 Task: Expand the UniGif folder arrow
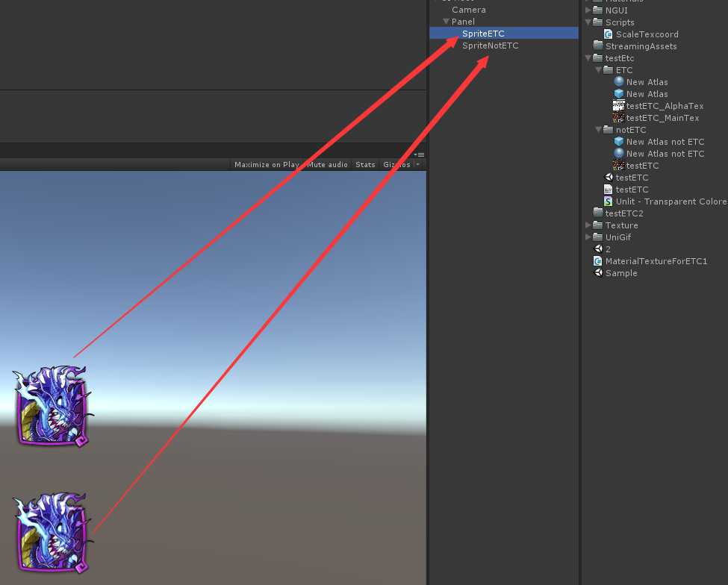tap(588, 237)
